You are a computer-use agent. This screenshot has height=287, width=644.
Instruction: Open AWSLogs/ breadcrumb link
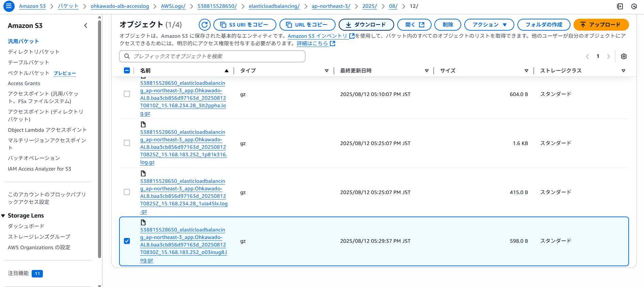tap(173, 6)
